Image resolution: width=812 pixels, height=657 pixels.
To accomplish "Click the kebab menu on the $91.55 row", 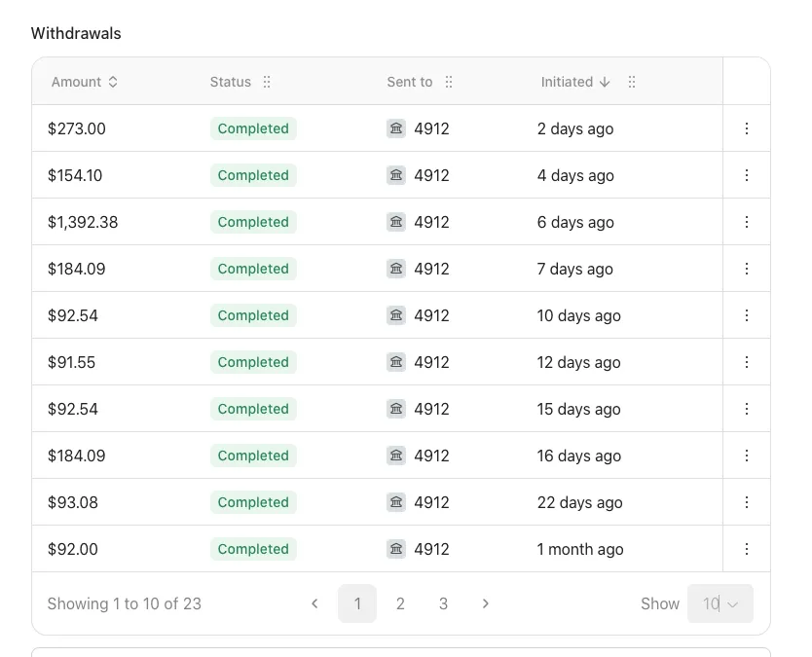I will click(x=747, y=362).
